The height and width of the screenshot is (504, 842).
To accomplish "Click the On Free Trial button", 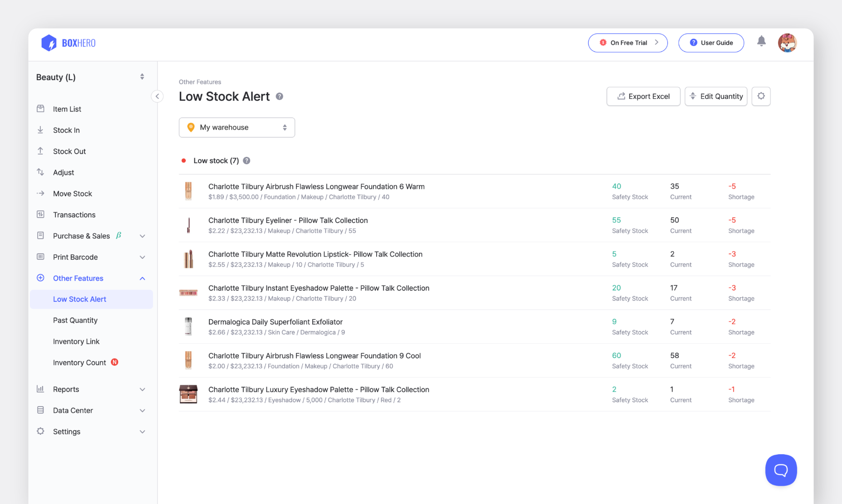I will [x=628, y=43].
